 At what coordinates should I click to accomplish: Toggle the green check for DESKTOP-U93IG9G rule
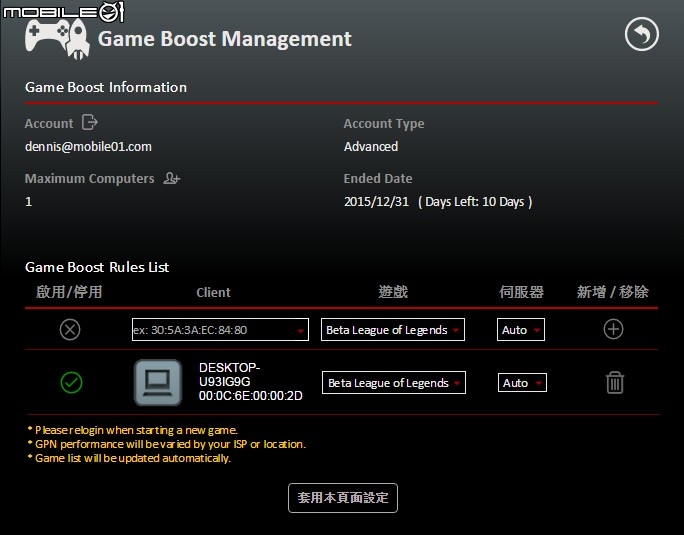tap(71, 383)
